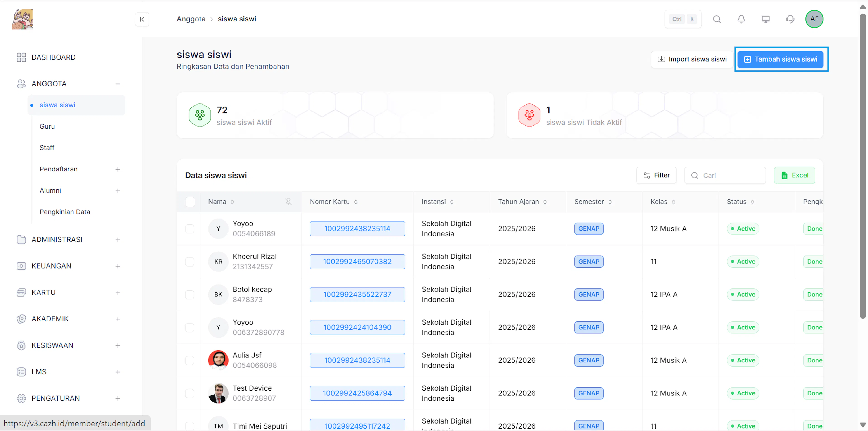Expand the Keuangan menu
The height and width of the screenshot is (431, 868).
point(118,266)
